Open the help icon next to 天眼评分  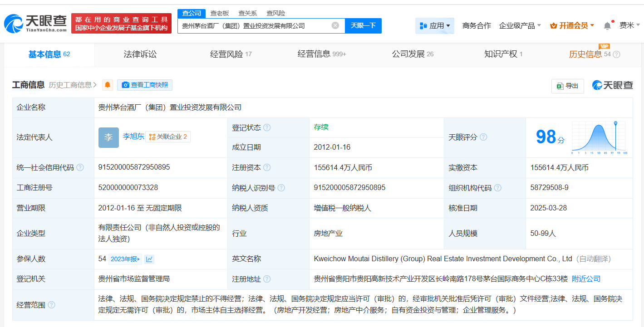point(483,137)
